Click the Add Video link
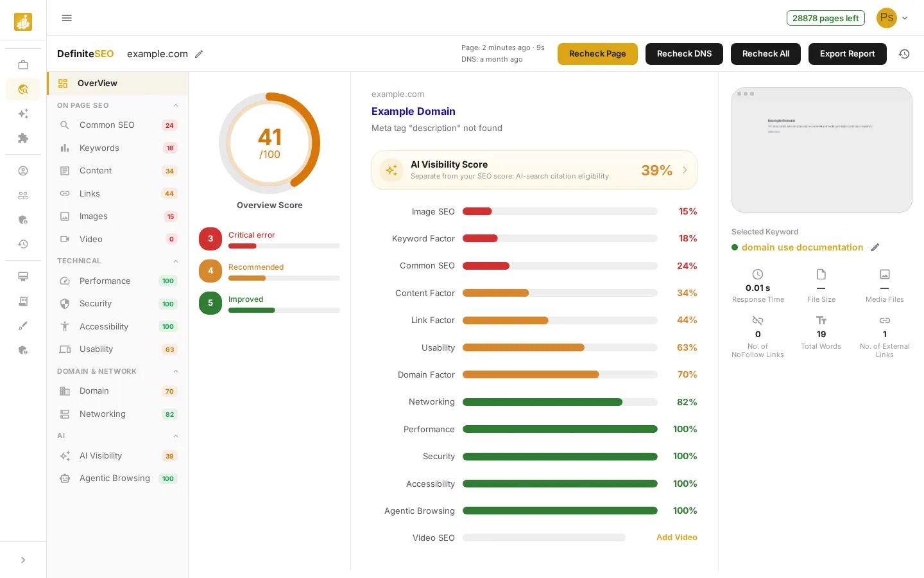924x578 pixels. (677, 538)
